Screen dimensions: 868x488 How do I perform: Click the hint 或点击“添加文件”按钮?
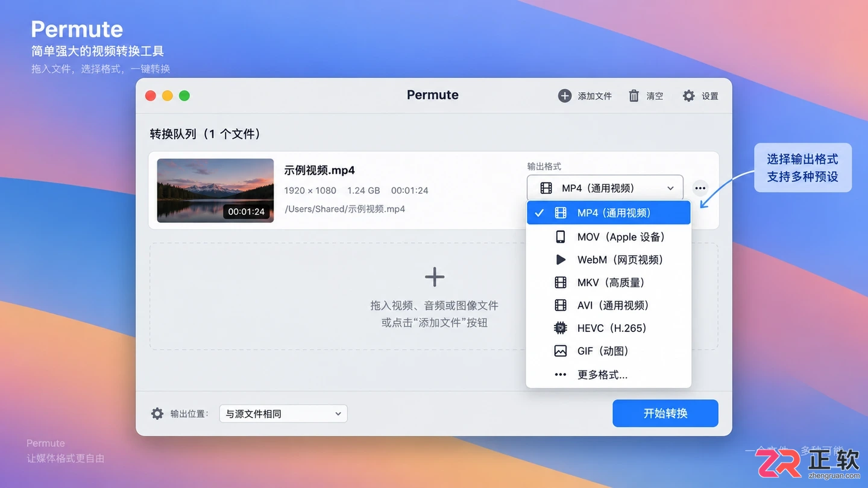435,323
